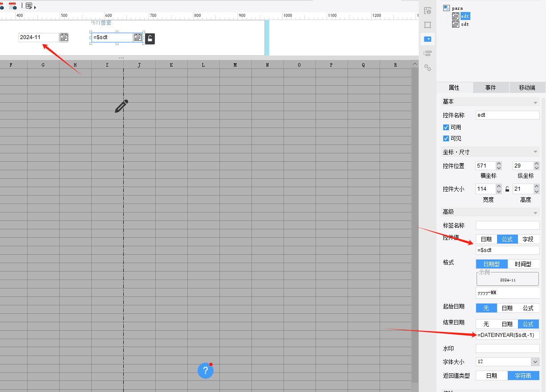
Task: Set 结束日期 to 公式
Action: [528, 324]
